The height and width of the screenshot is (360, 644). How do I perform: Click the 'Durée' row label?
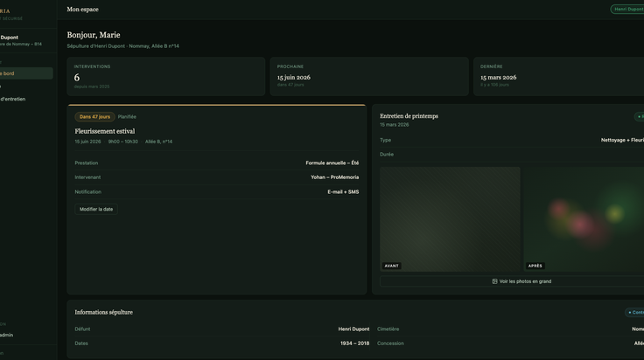pos(387,154)
